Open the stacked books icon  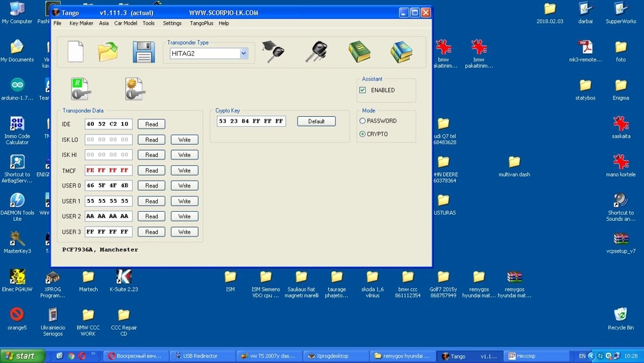pyautogui.click(x=401, y=52)
